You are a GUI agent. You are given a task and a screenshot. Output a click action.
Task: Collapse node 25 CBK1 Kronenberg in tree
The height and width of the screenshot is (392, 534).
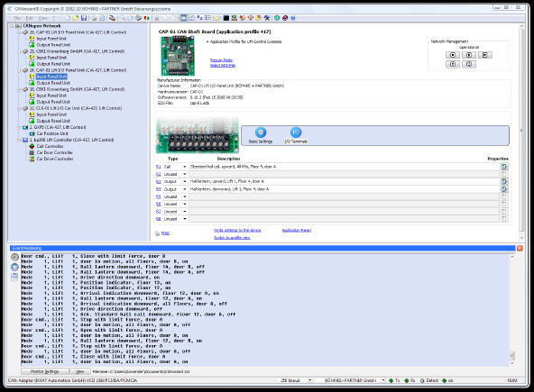20,51
